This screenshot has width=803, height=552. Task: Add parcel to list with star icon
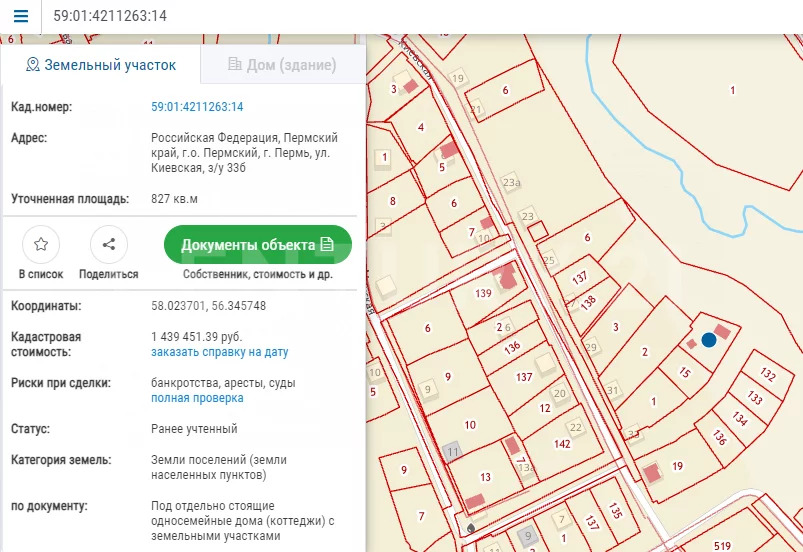pos(41,244)
